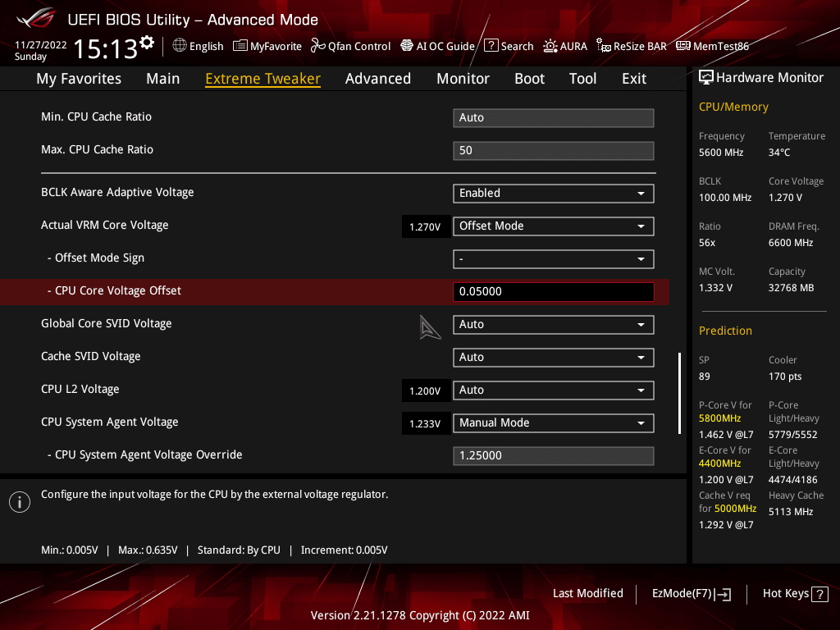Open My Favorites tab
This screenshot has height=630, width=840.
tap(79, 79)
